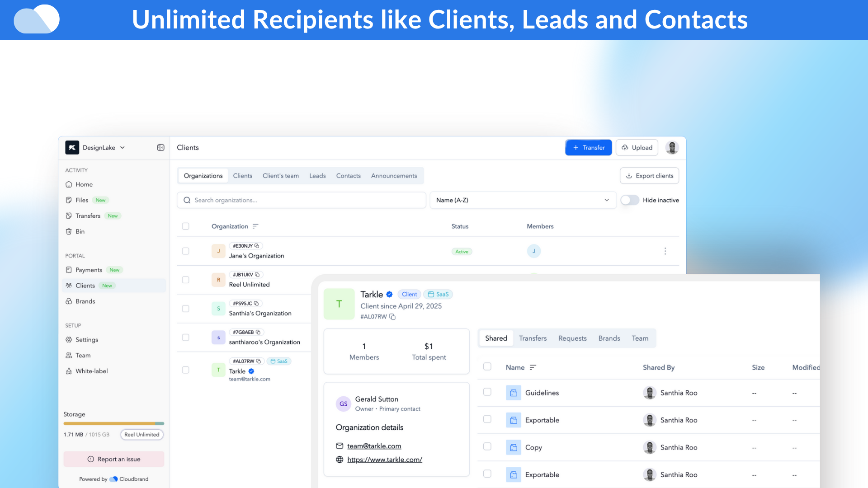868x488 pixels.
Task: Click the Search organizations field
Action: tap(302, 200)
